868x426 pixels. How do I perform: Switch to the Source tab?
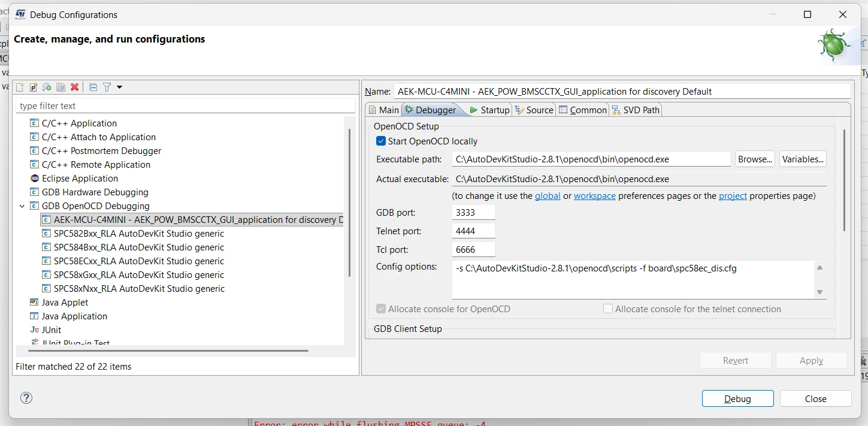pos(534,110)
